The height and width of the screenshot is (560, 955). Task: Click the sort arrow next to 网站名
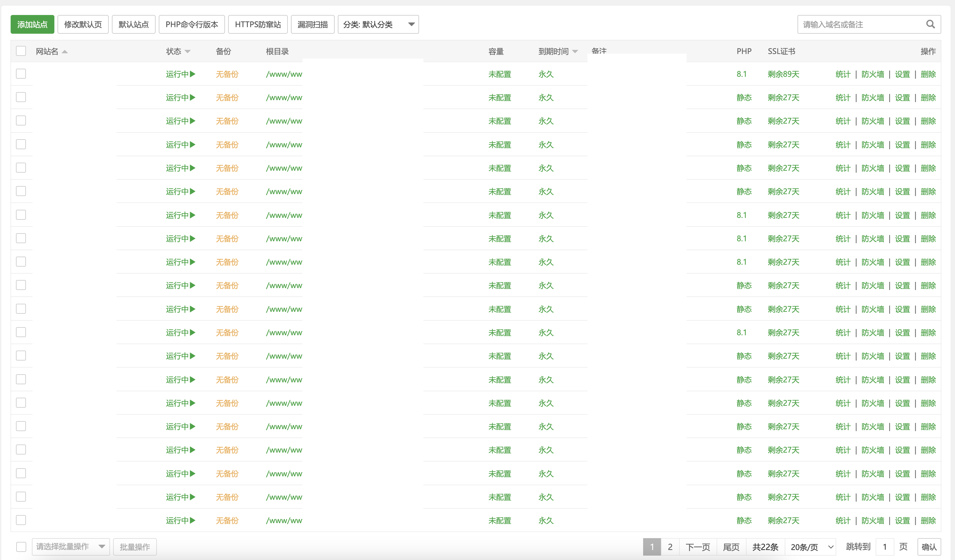[x=65, y=52]
